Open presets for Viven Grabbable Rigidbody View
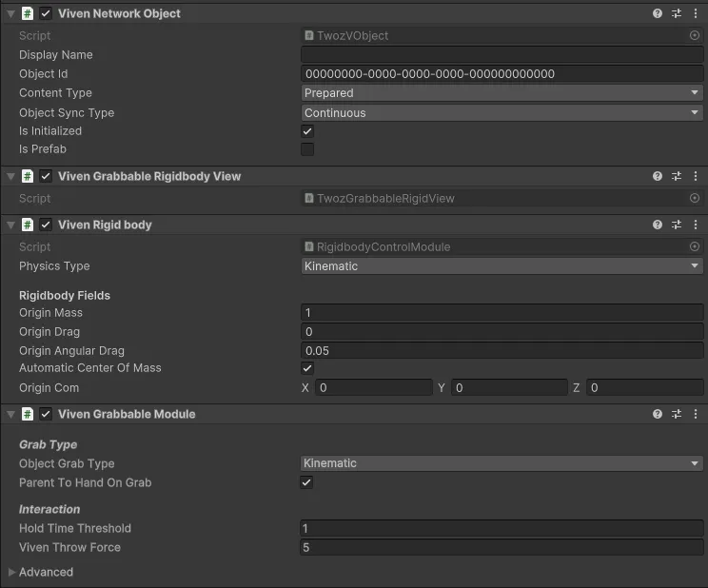 pyautogui.click(x=677, y=176)
